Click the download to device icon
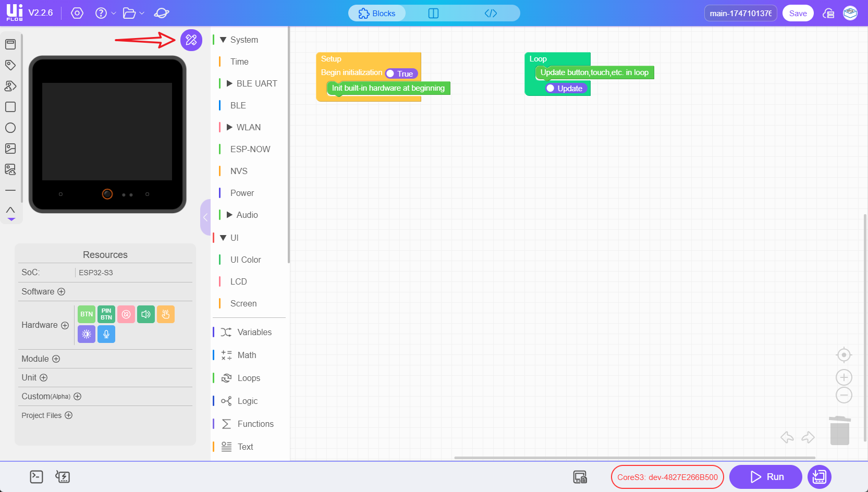Viewport: 868px width, 492px height. click(x=819, y=476)
